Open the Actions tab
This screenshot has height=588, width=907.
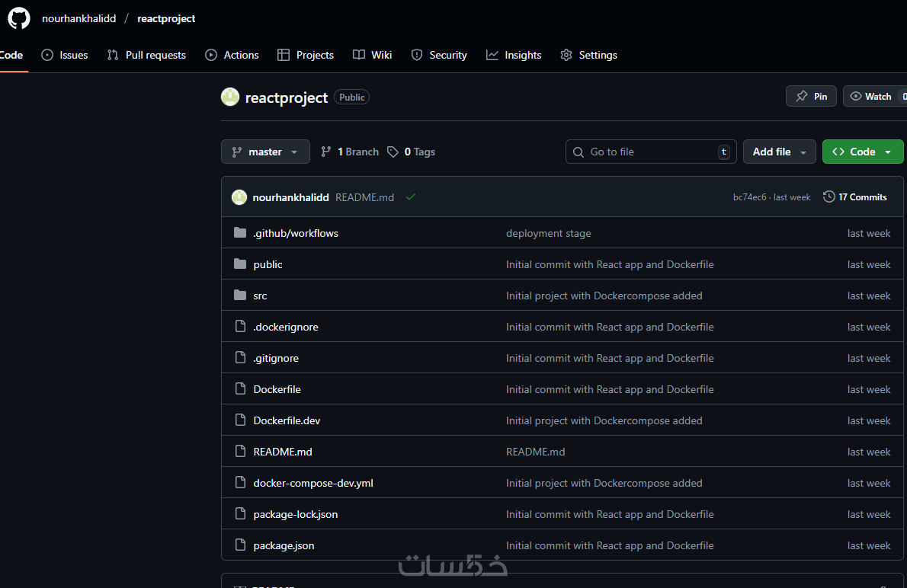click(232, 55)
